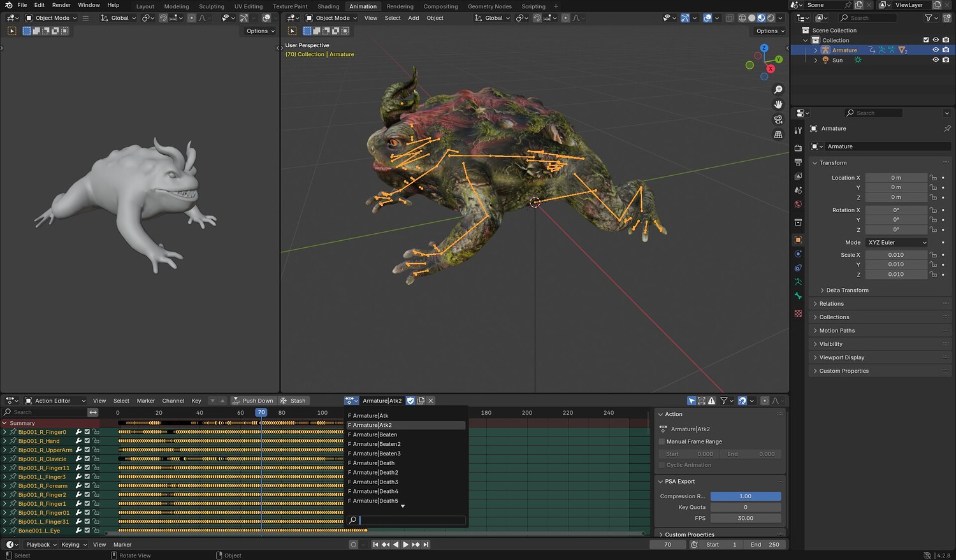Open the Action Editor mode dropdown

pyautogui.click(x=55, y=401)
